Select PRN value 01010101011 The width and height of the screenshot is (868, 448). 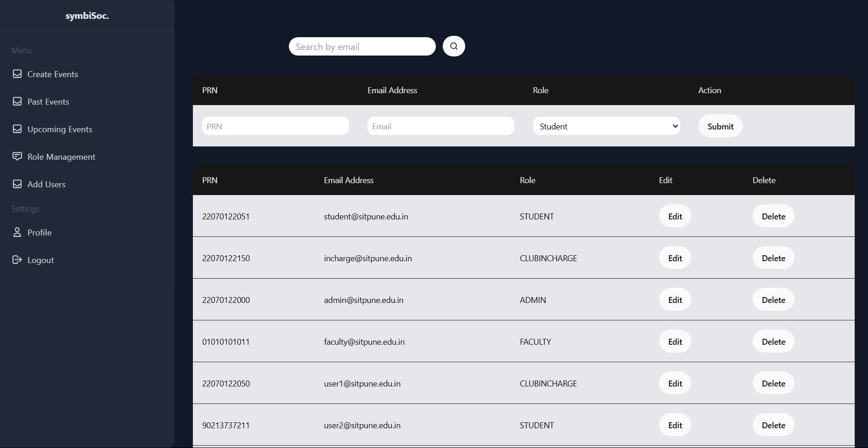[226, 342]
